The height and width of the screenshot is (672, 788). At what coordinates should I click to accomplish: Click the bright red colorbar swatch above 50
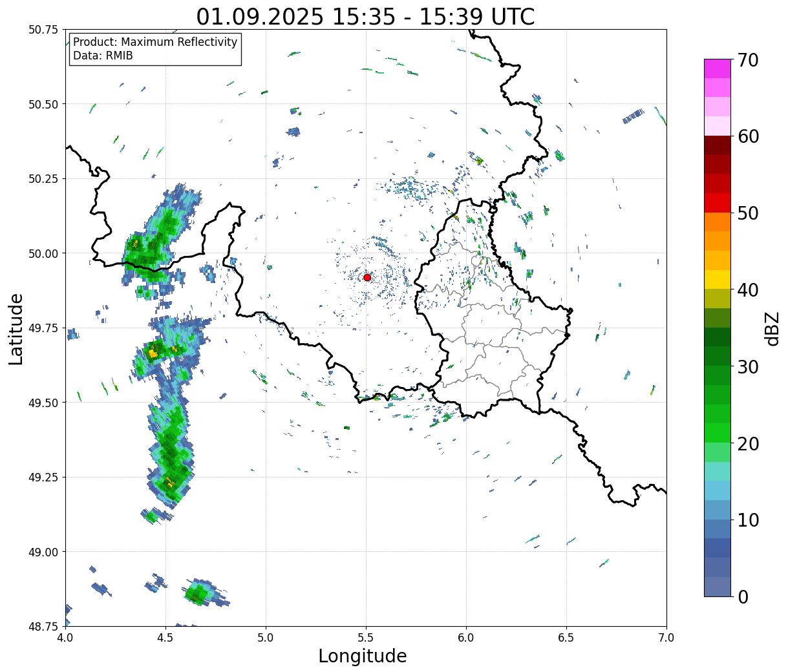pyautogui.click(x=718, y=203)
